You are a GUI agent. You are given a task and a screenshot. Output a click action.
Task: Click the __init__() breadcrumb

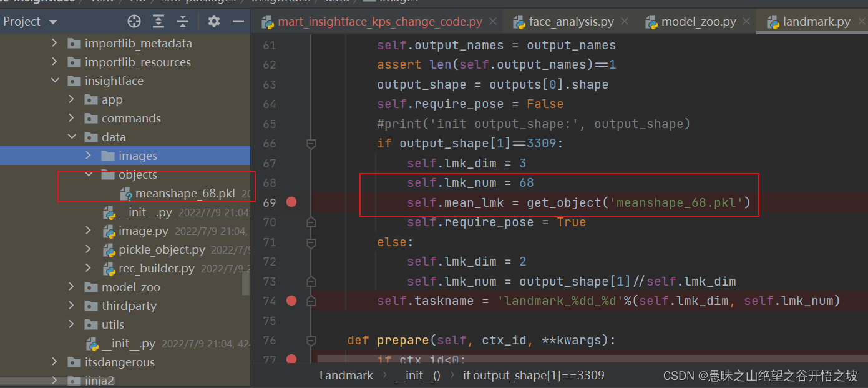point(417,375)
